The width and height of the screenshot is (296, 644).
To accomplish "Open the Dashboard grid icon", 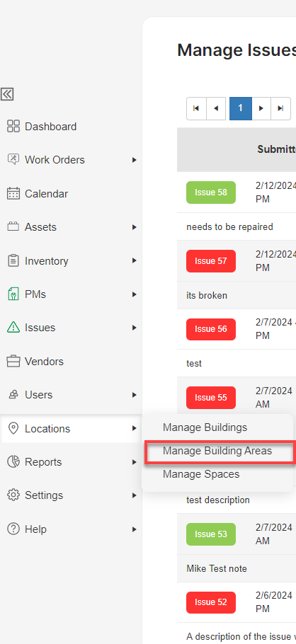I will point(13,126).
